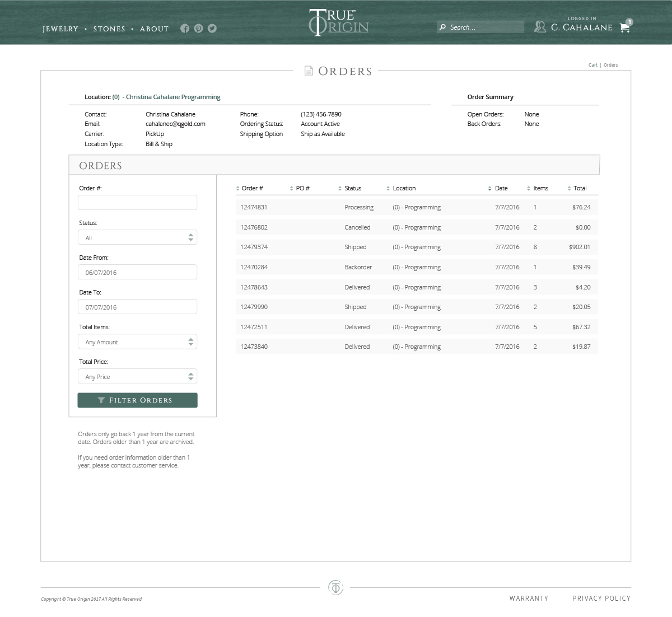Open the Facebook social icon

point(185,29)
